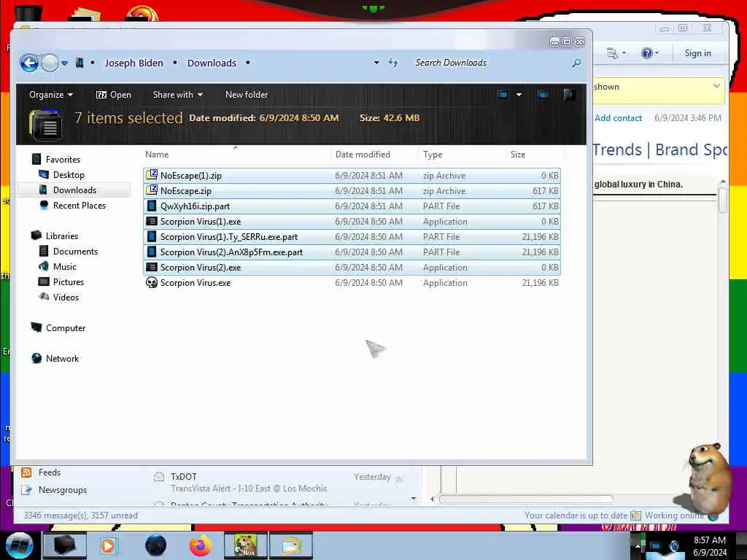This screenshot has height=560, width=747.
Task: Click the refresh icon in address bar
Action: [393, 63]
